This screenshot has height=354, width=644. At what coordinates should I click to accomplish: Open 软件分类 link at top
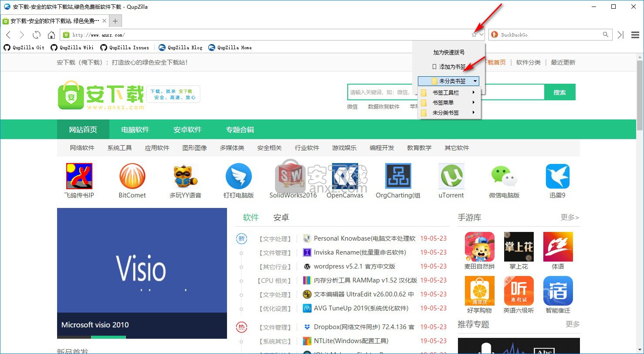[529, 62]
